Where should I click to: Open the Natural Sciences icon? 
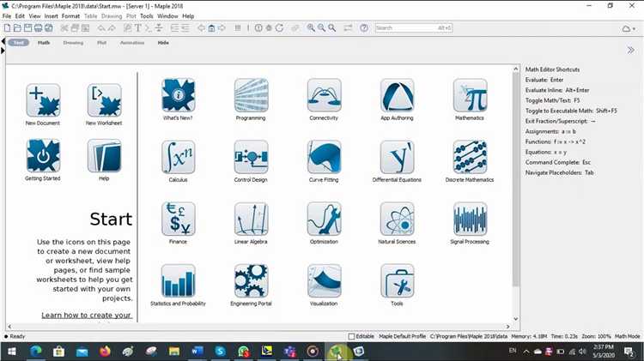(x=398, y=219)
